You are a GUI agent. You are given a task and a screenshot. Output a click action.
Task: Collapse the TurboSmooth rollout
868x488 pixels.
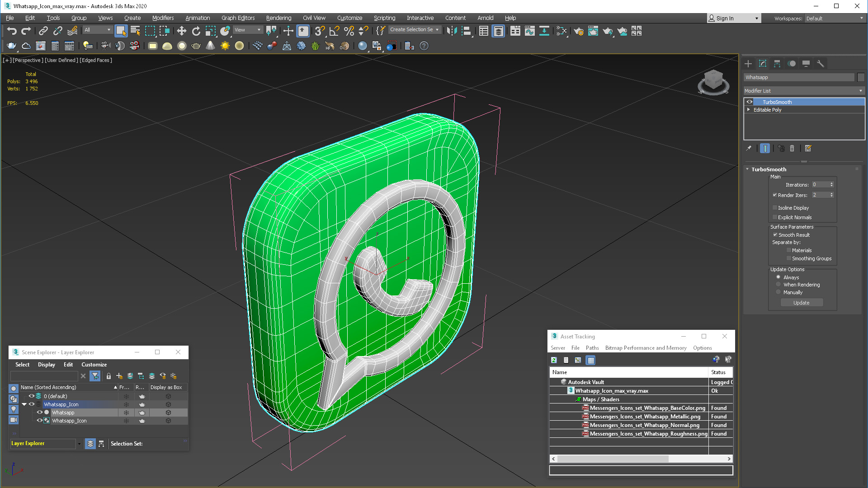(x=747, y=169)
